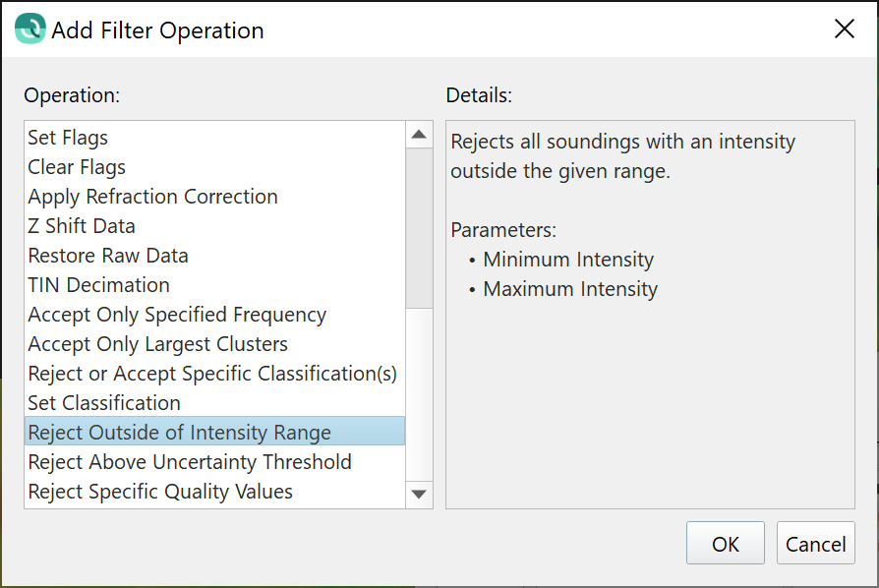
Task: Choose Reject or Accept Specific Classification(s)
Action: pyautogui.click(x=212, y=374)
